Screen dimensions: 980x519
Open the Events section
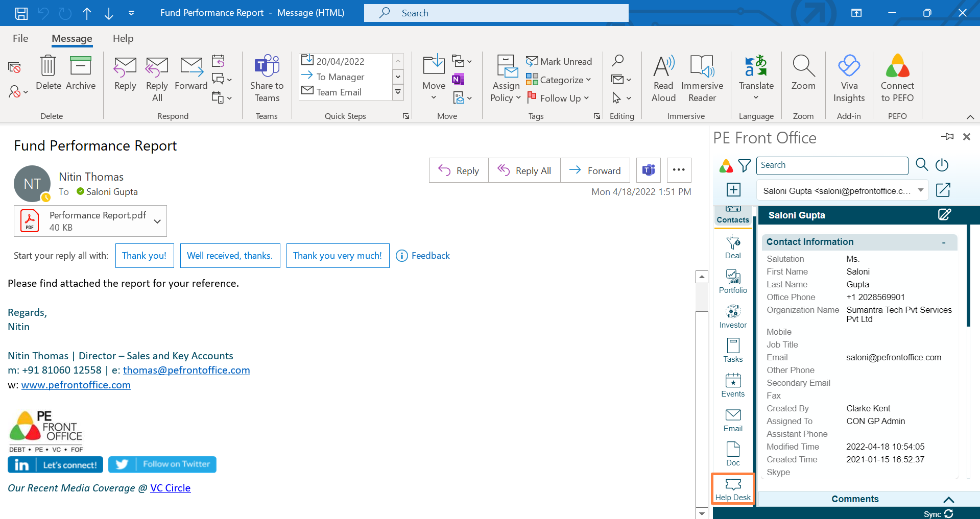click(x=732, y=385)
